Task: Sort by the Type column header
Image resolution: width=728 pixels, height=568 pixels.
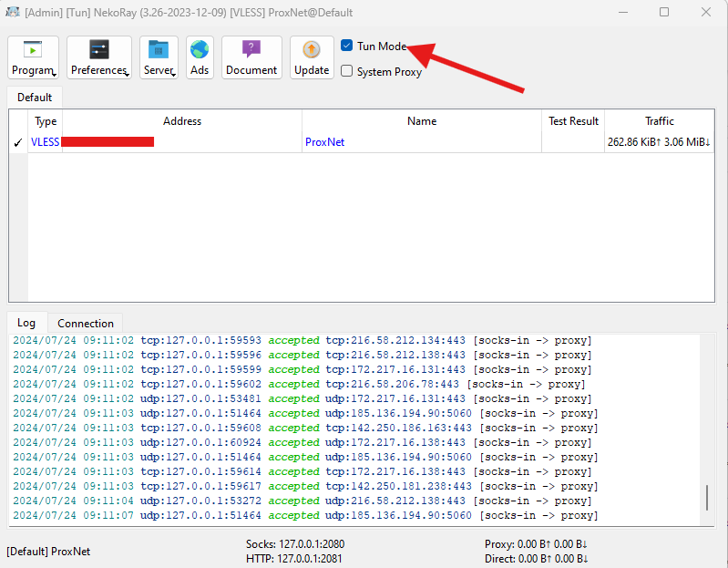Action: click(46, 121)
